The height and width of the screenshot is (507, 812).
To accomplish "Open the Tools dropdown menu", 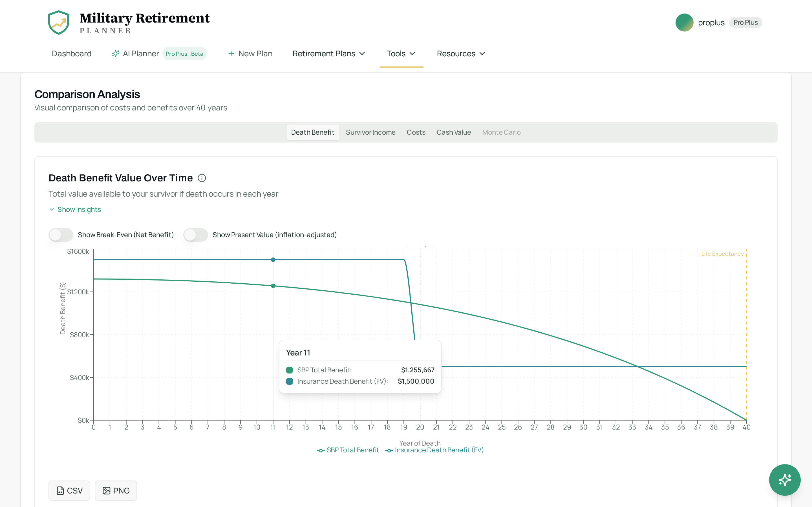I will point(401,54).
